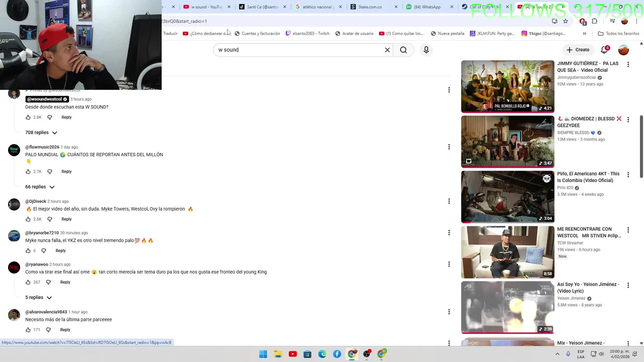Viewport: 644px width, 362px height.
Task: Dislike the @DjDiveck comment
Action: (49, 219)
